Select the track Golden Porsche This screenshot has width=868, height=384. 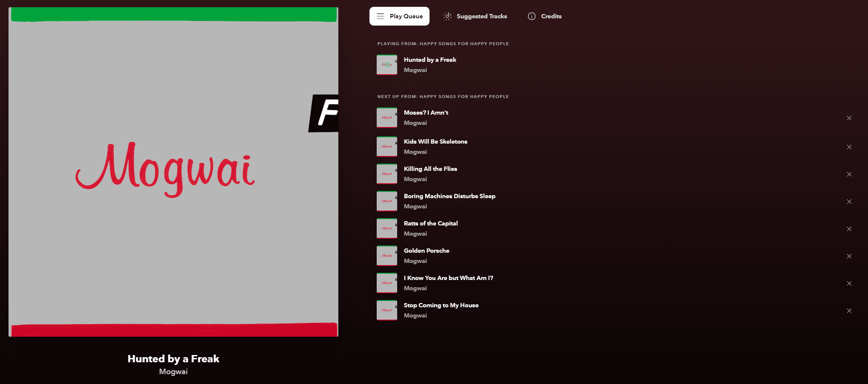pyautogui.click(x=427, y=251)
